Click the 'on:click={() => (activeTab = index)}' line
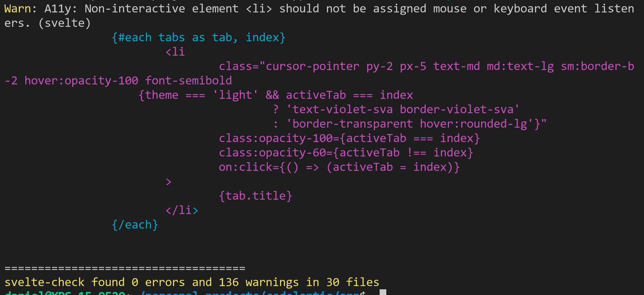This screenshot has height=295, width=644. (x=339, y=167)
